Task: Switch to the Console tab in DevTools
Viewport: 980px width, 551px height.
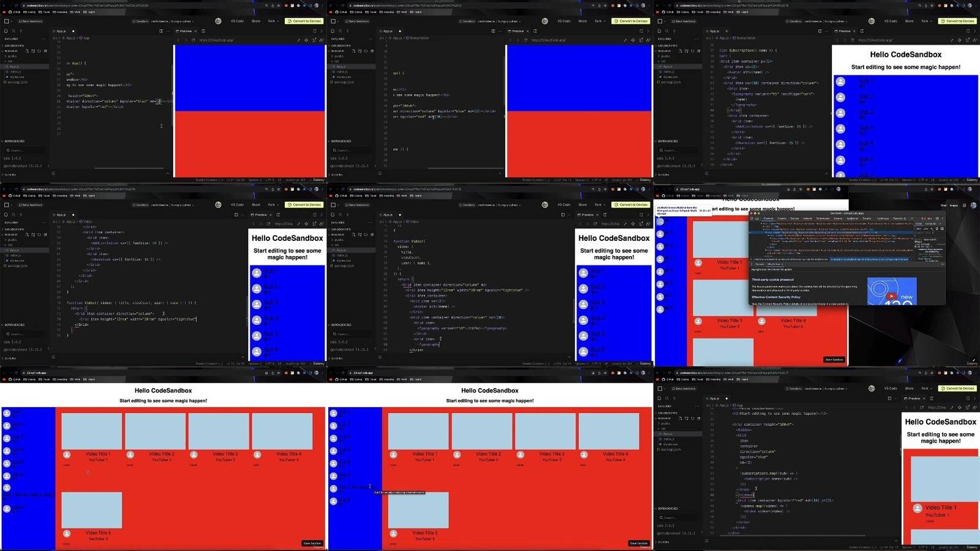Action: coord(782,218)
